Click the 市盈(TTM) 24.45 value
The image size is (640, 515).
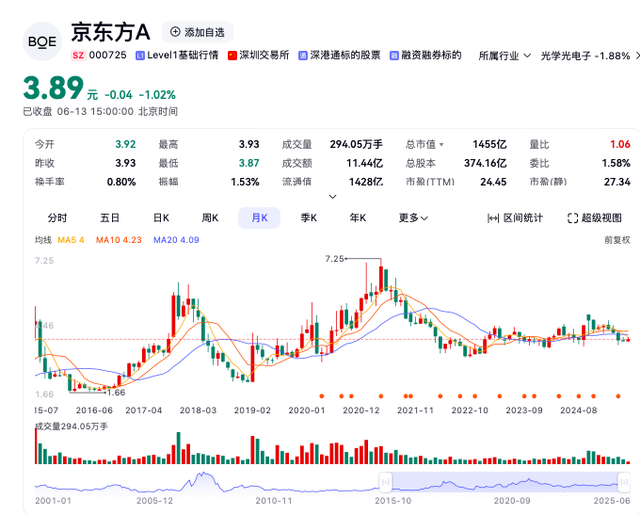click(x=493, y=182)
